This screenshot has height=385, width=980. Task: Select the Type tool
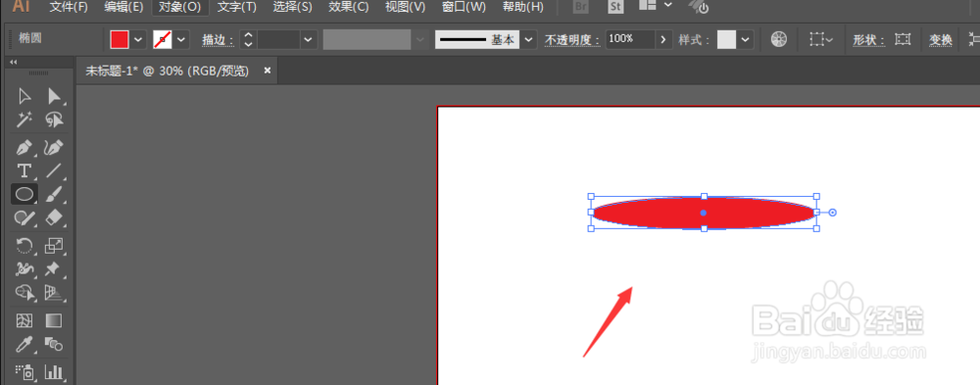(24, 170)
